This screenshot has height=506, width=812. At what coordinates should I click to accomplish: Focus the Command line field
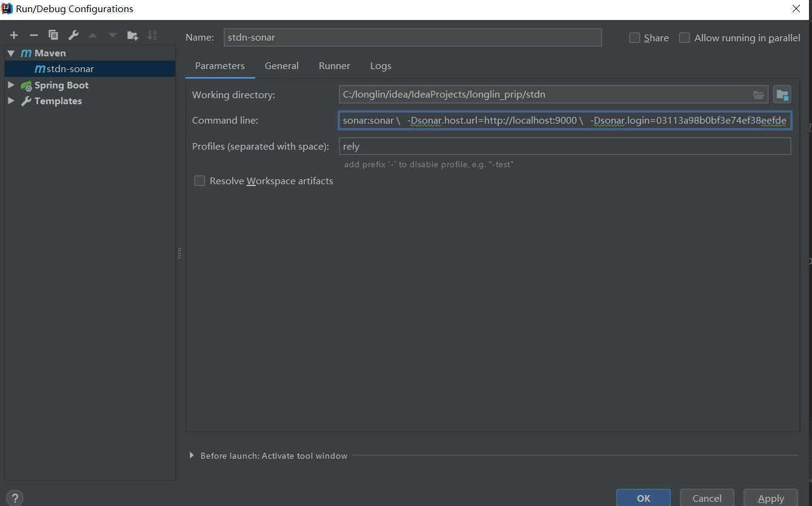(x=565, y=120)
